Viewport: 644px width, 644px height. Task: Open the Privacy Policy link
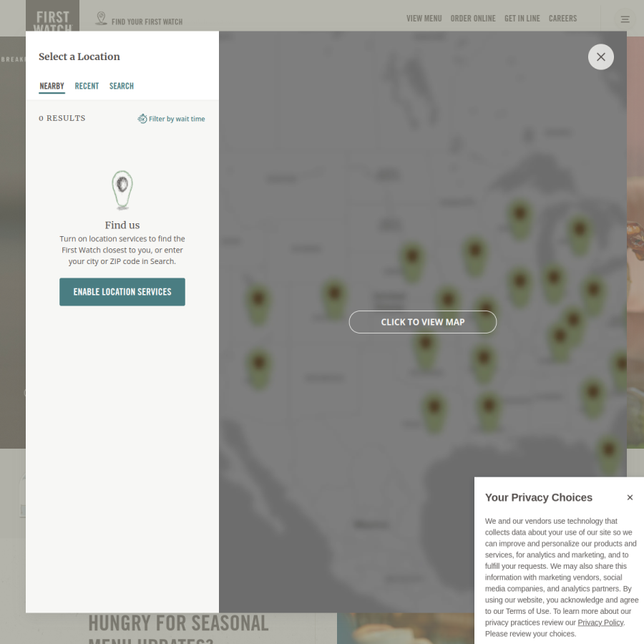pos(600,623)
